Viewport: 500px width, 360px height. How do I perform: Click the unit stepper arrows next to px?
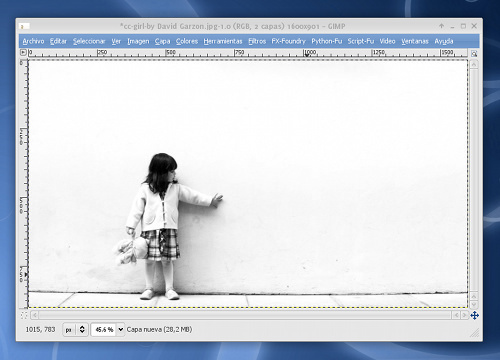(x=82, y=330)
